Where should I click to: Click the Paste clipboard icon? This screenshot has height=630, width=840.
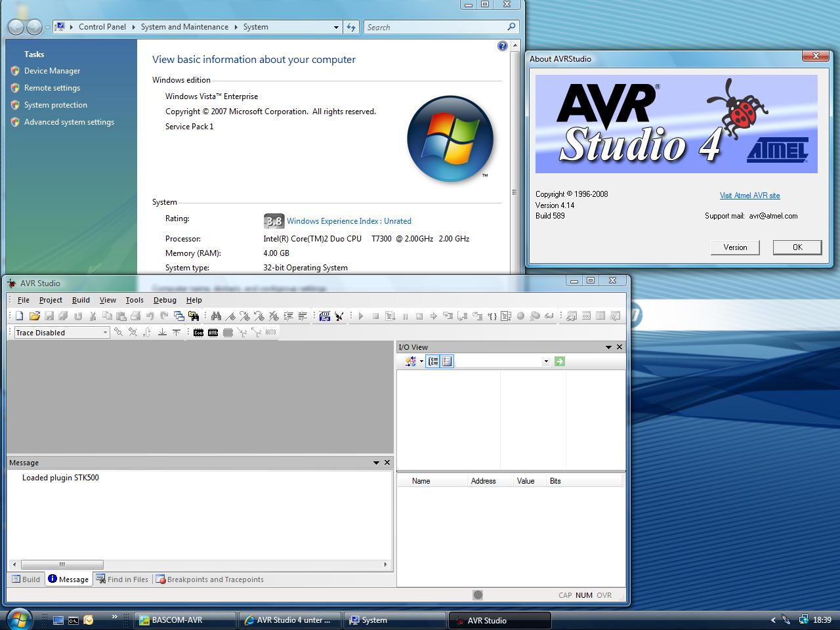[121, 316]
